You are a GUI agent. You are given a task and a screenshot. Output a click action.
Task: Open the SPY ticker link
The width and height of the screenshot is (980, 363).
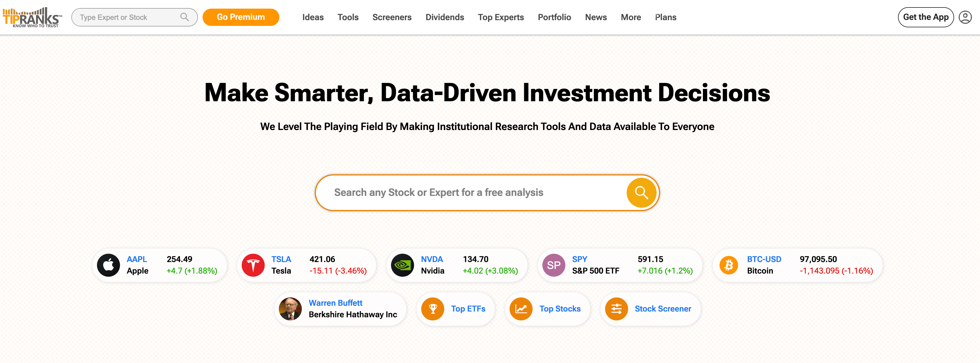[579, 259]
